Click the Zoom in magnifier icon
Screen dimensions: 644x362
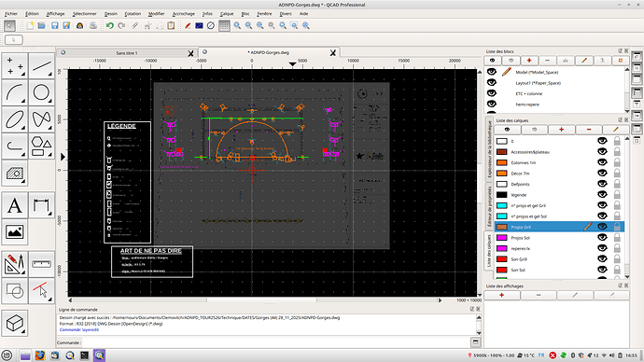pyautogui.click(x=237, y=25)
